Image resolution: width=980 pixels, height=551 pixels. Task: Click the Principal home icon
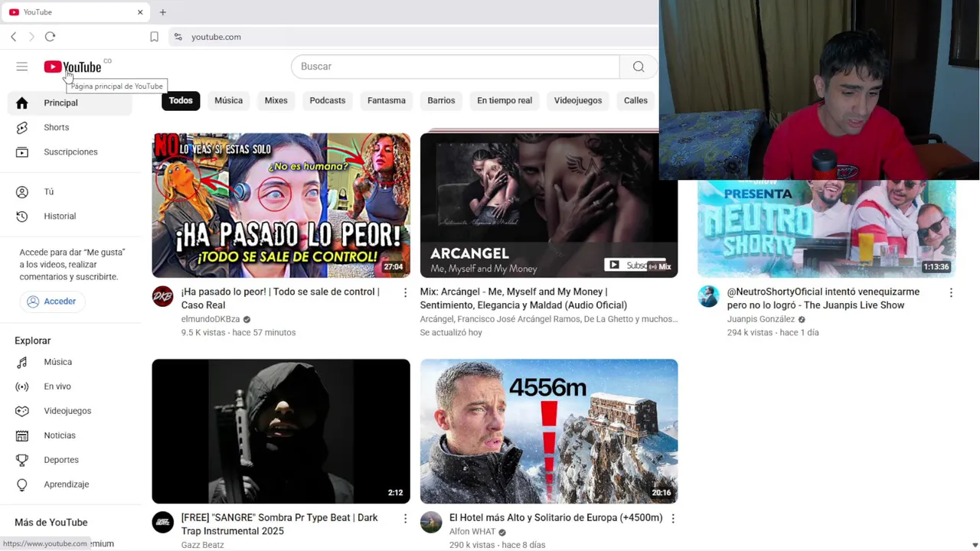[22, 103]
